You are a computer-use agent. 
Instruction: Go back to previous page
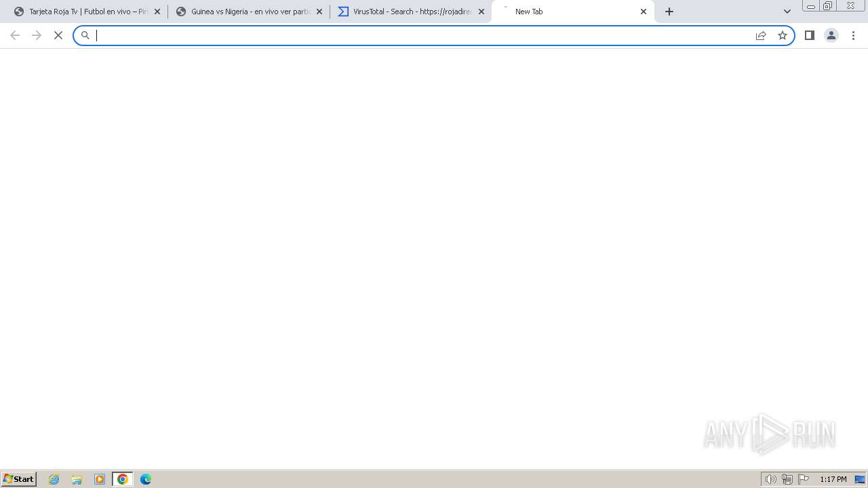coord(15,35)
